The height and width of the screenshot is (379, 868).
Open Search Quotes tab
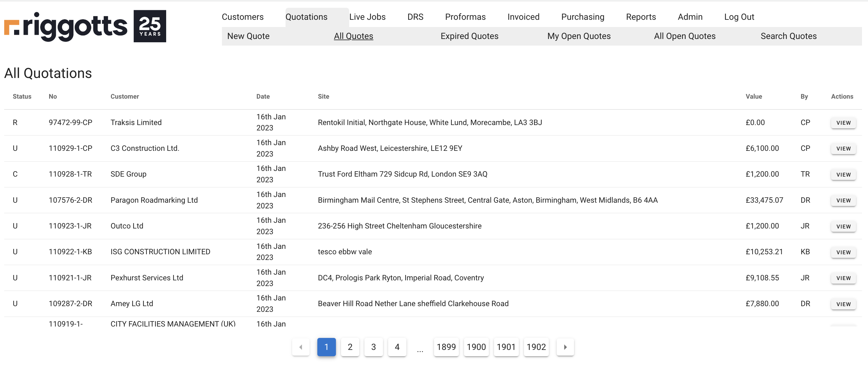tap(788, 36)
